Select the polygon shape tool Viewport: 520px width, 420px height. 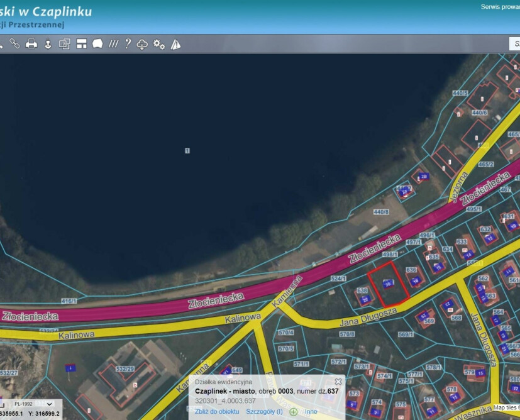[97, 44]
